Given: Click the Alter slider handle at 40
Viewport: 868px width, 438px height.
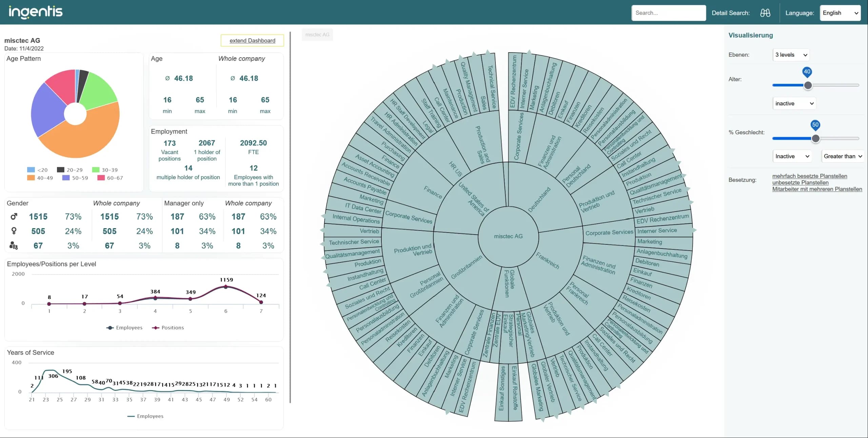Looking at the screenshot, I should point(808,85).
